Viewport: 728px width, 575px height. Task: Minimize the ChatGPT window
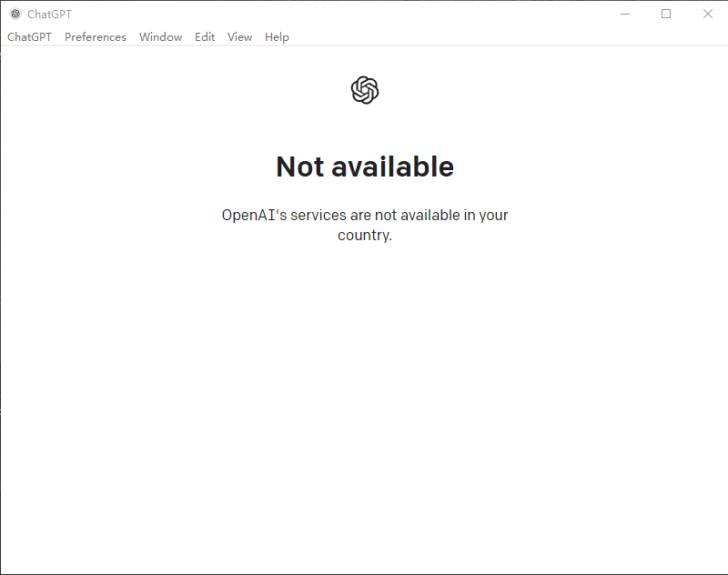tap(625, 14)
